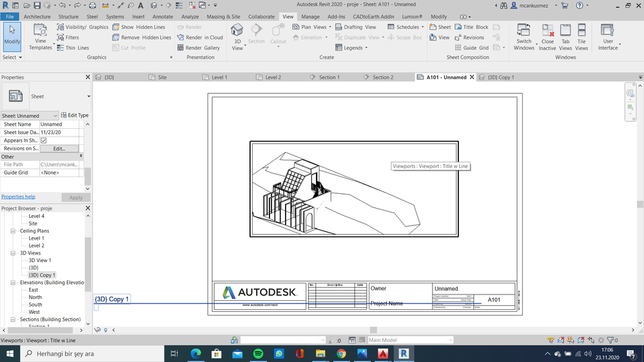The image size is (644, 362).
Task: Click Switch Windows
Action: (x=523, y=37)
